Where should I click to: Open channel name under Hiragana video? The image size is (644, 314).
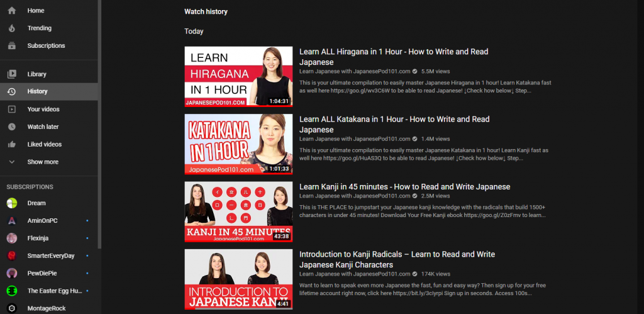pos(355,71)
